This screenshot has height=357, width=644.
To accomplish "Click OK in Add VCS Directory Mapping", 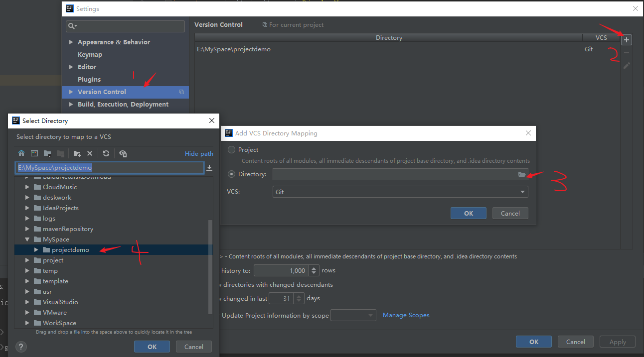I will click(469, 213).
